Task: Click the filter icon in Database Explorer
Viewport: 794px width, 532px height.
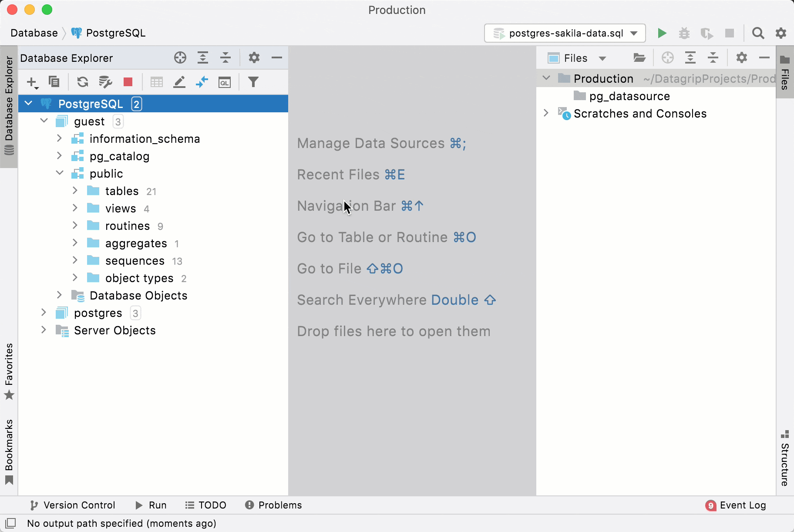Action: [x=254, y=82]
